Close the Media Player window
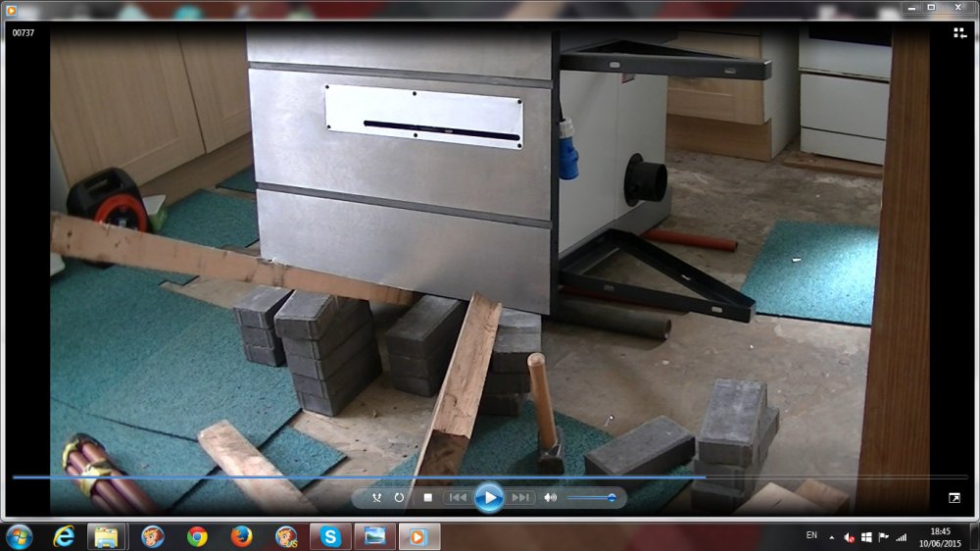The height and width of the screenshot is (551, 980). click(958, 8)
